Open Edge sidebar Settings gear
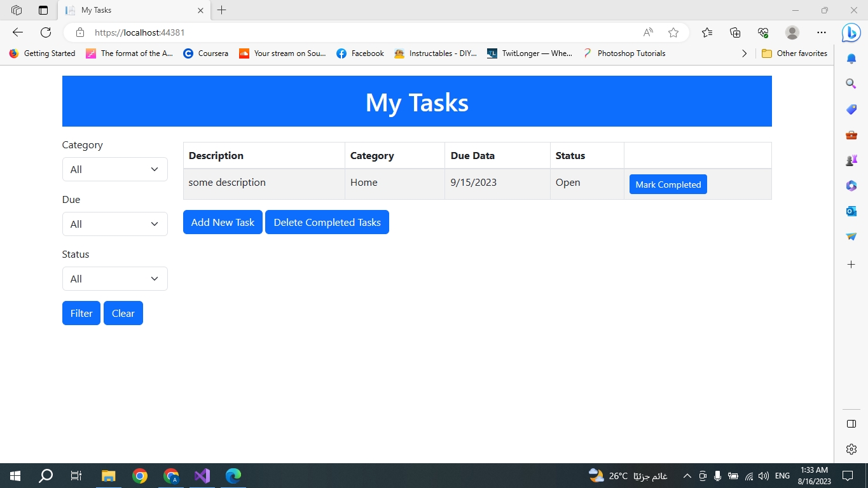The image size is (868, 488). click(x=851, y=449)
